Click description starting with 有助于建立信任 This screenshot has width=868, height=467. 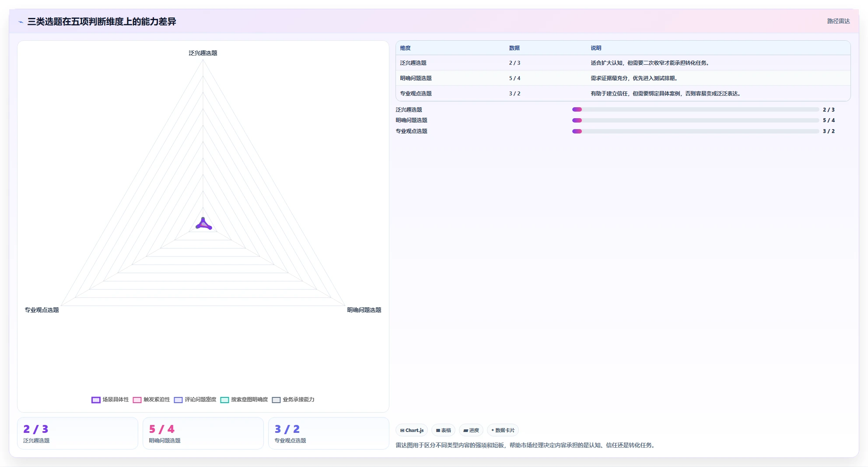[x=665, y=94]
